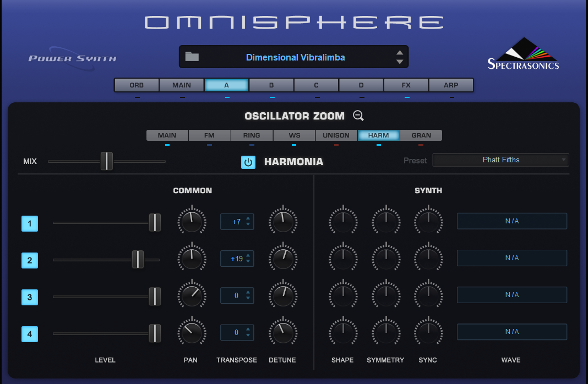The height and width of the screenshot is (384, 588).
Task: Click oscillator 4 sync knob
Action: coord(428,332)
